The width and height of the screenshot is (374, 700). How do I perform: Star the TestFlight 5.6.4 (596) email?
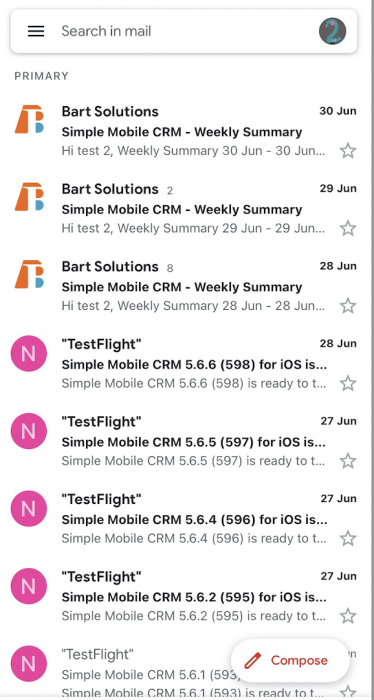348,539
